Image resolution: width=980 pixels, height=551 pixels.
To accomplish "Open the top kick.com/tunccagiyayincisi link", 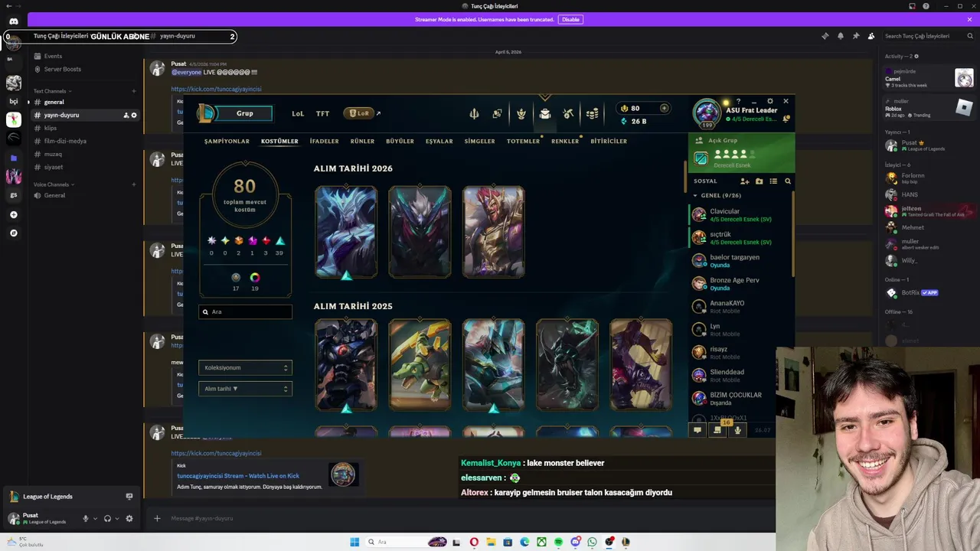I will point(216,89).
